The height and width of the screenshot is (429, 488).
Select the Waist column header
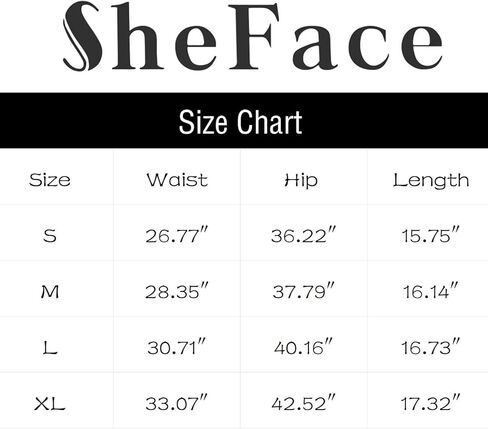point(177,180)
